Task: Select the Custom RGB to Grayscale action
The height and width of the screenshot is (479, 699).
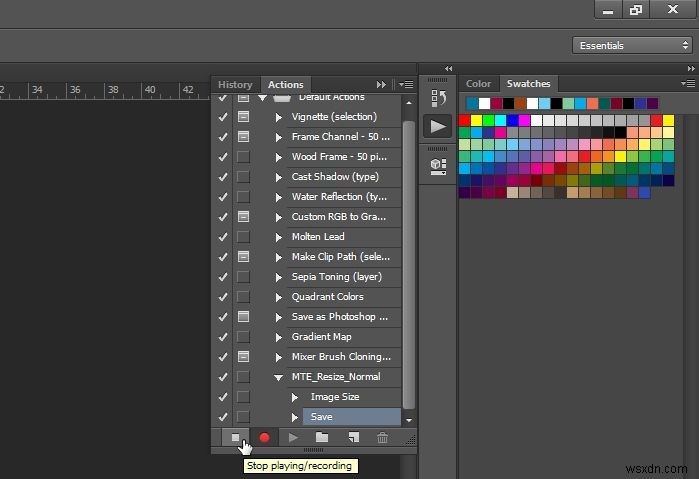Action: coord(339,217)
